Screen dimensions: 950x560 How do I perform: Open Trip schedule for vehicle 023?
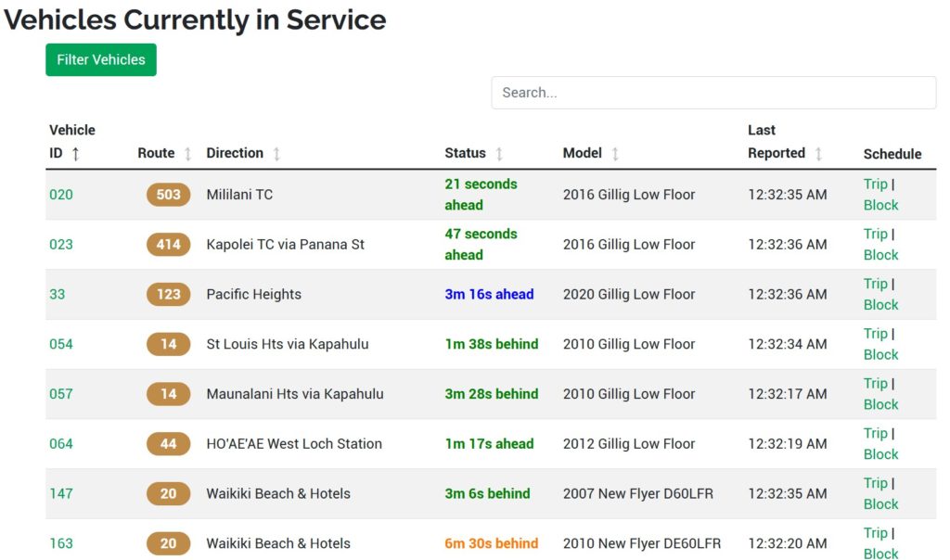pyautogui.click(x=875, y=234)
